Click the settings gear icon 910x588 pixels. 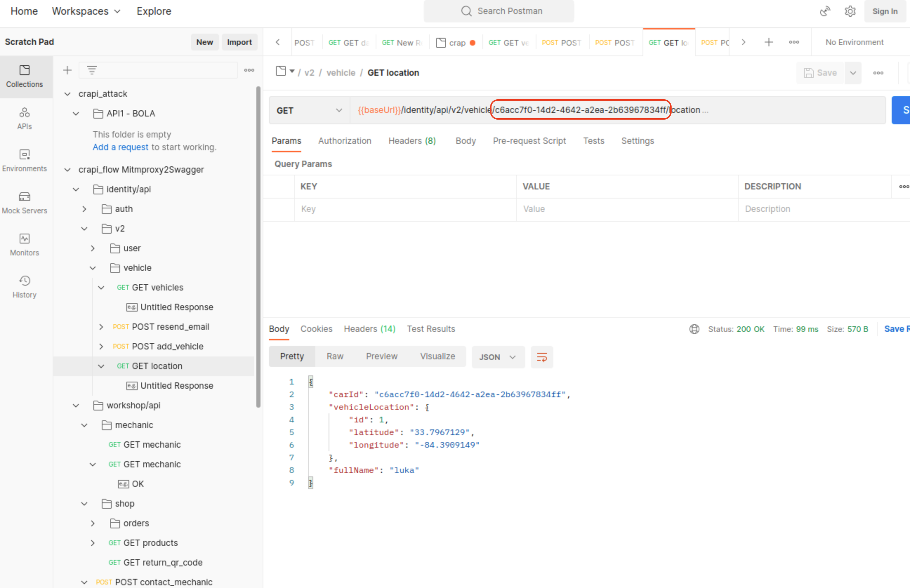[x=850, y=12]
